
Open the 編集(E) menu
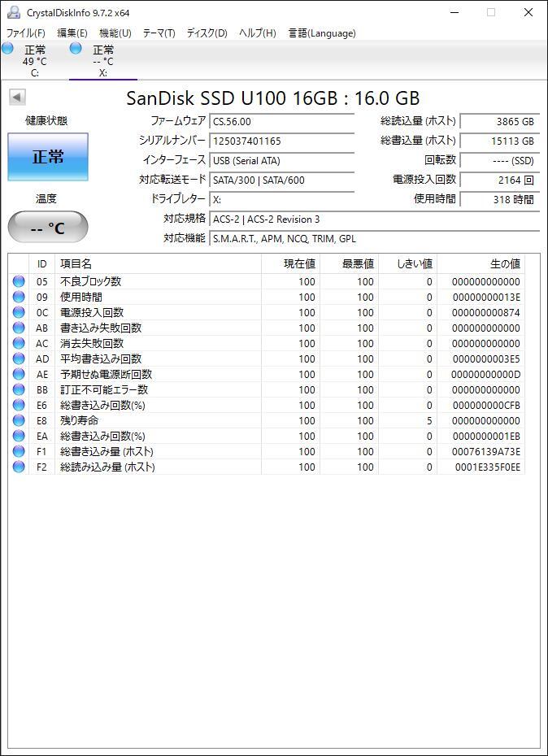[72, 33]
